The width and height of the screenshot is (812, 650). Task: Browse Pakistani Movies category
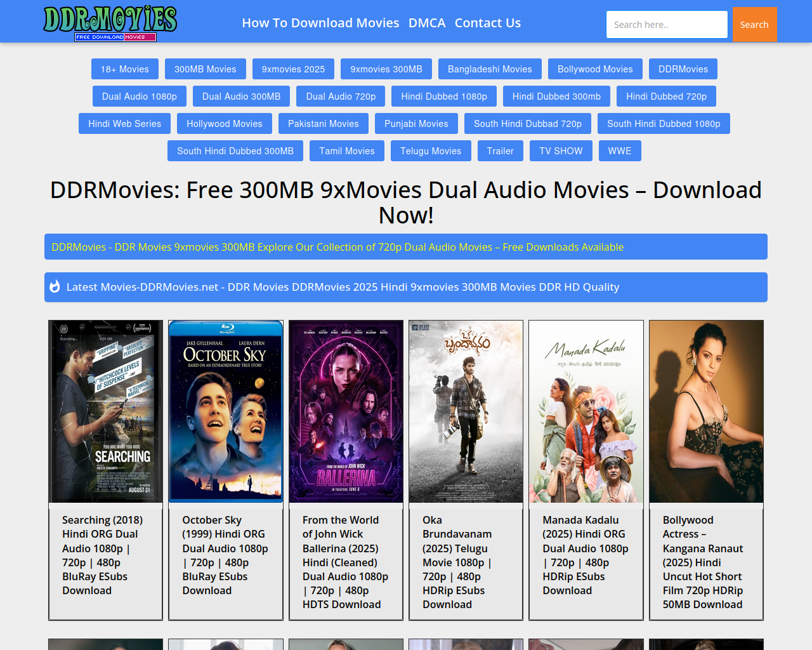pyautogui.click(x=324, y=124)
